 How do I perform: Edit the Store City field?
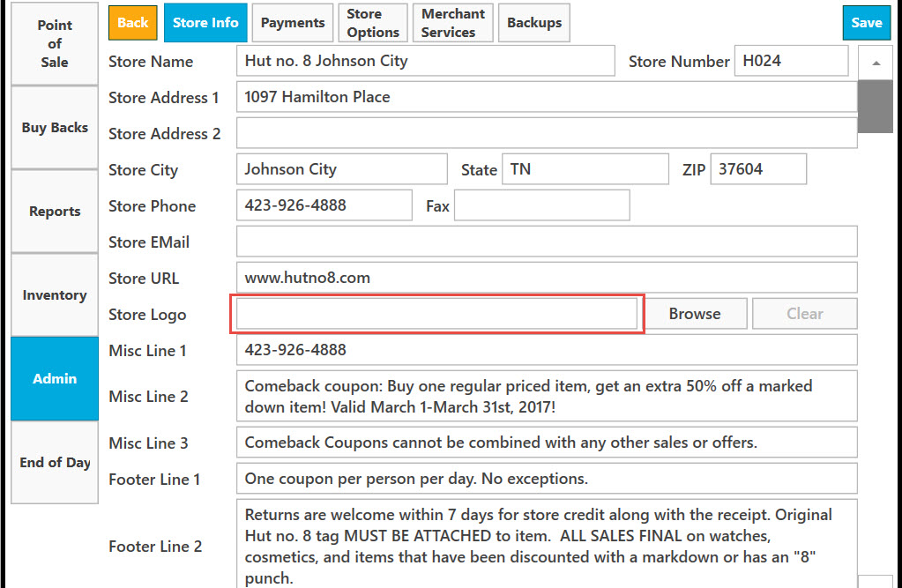pyautogui.click(x=342, y=169)
